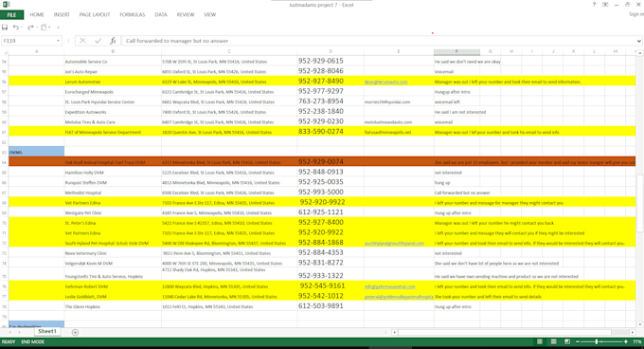The image size is (644, 349).
Task: Click the Excel application icon in title bar
Action: 7,5
